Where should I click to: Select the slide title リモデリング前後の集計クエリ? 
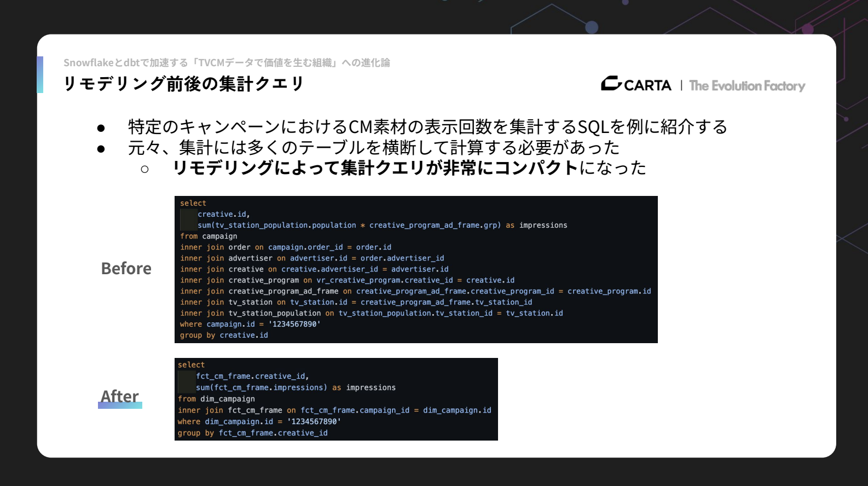tap(183, 84)
